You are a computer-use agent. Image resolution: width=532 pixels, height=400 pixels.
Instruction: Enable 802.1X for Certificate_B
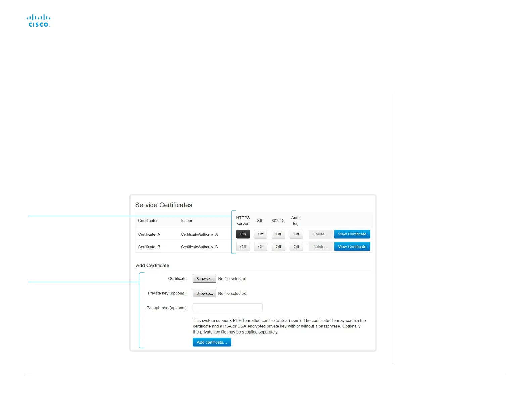[x=278, y=247]
